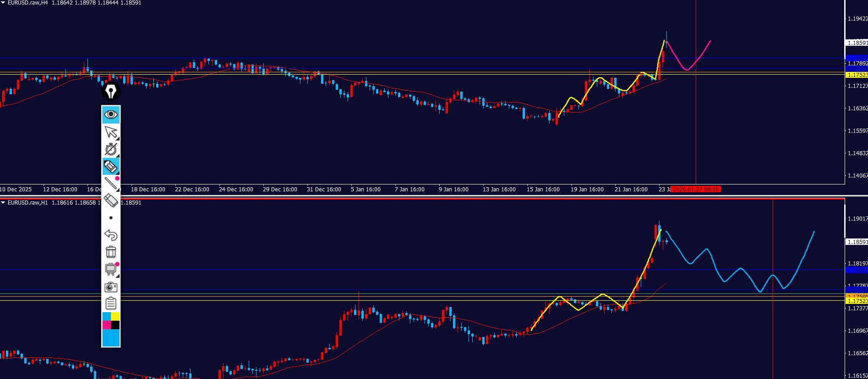
Task: Click the clipboard icon in toolbar
Action: coord(111,303)
